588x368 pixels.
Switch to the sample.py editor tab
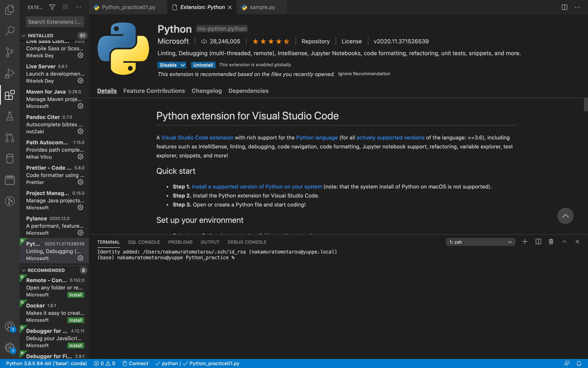click(262, 7)
